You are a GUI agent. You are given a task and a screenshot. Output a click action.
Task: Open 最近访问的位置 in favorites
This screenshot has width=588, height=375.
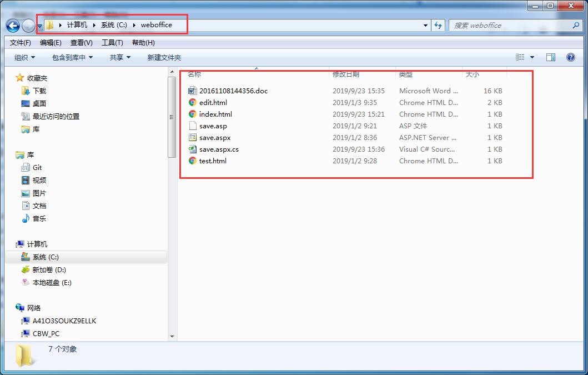click(56, 116)
